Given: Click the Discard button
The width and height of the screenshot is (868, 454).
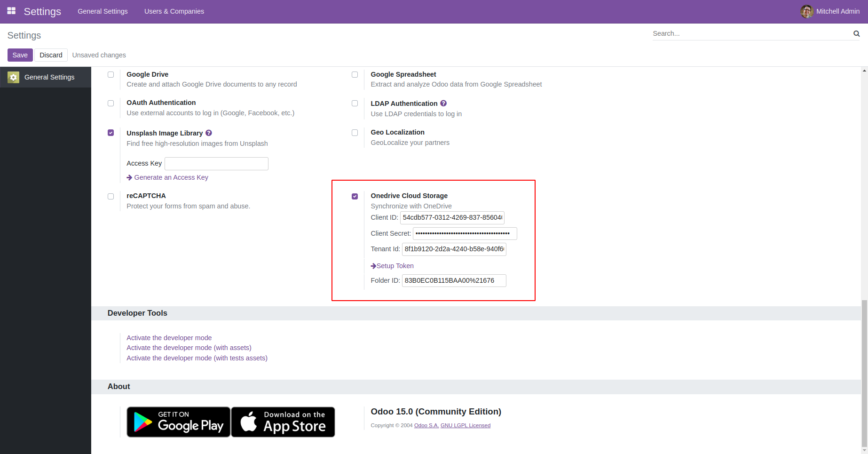Looking at the screenshot, I should [51, 55].
